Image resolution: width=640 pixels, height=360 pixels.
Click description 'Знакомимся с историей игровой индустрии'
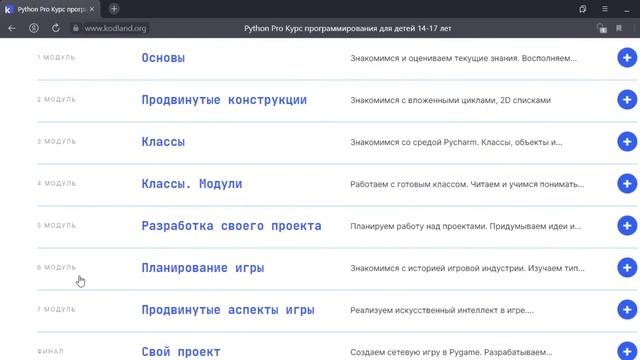pos(467,269)
